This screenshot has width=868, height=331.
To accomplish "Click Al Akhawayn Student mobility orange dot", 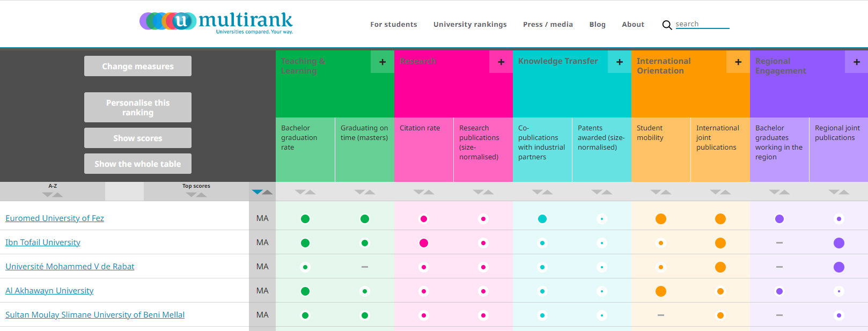I will pyautogui.click(x=661, y=291).
